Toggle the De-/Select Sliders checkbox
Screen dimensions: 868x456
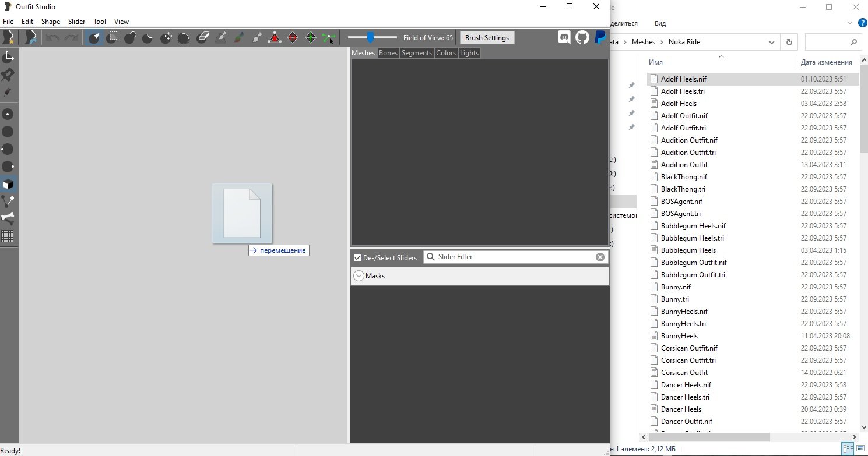(358, 257)
